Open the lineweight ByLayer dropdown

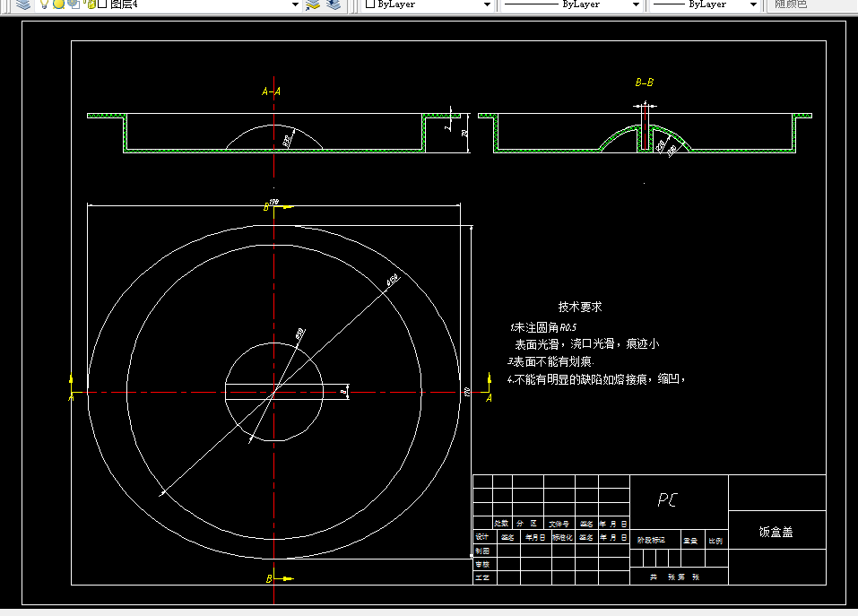tap(752, 5)
